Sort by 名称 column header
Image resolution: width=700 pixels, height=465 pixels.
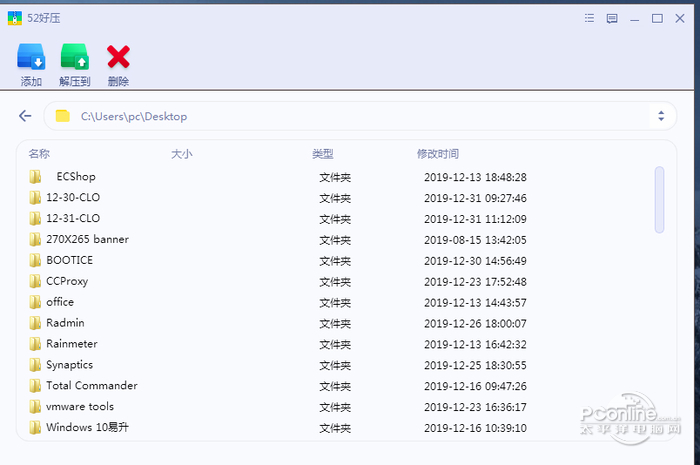click(x=39, y=154)
